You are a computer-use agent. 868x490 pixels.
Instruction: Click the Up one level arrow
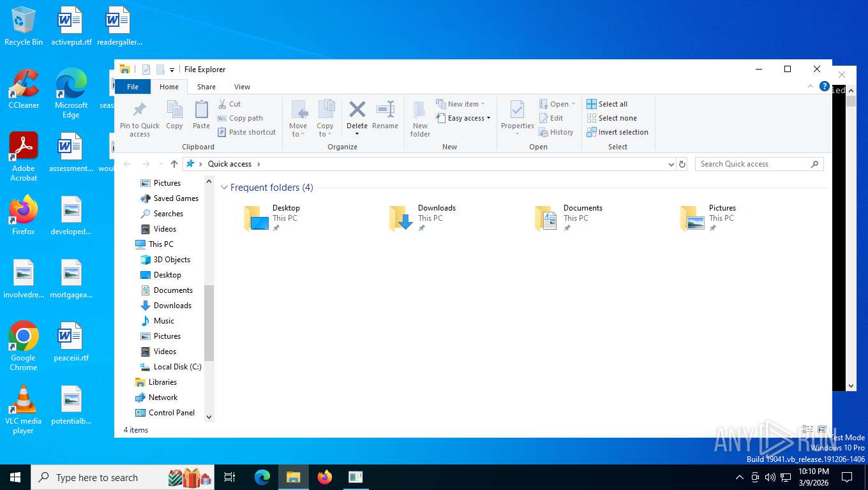(x=174, y=164)
